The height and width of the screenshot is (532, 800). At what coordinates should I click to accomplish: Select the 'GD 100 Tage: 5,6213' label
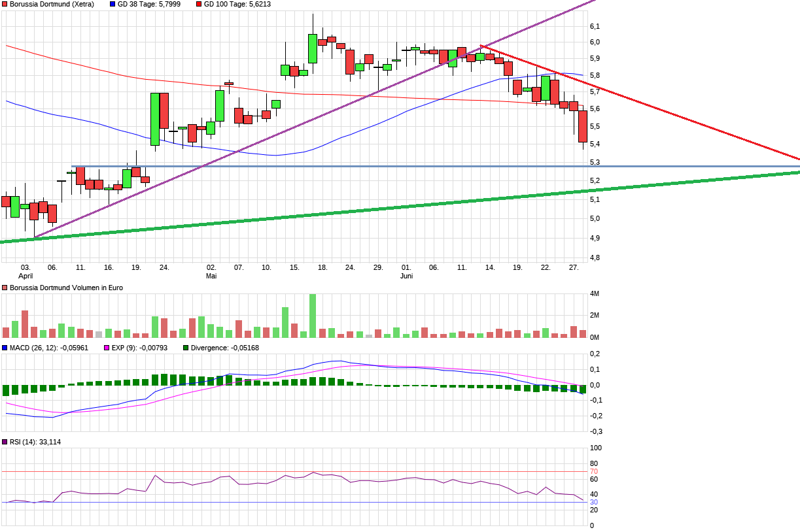coord(237,4)
